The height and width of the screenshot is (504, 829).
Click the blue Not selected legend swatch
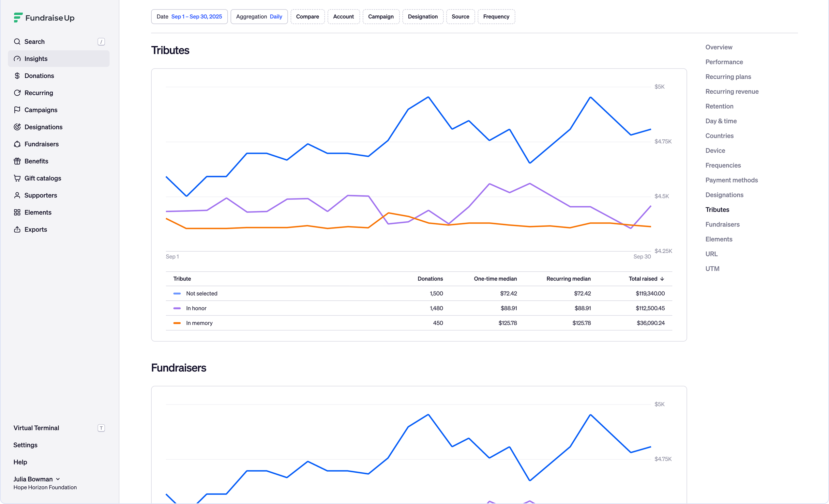point(177,293)
